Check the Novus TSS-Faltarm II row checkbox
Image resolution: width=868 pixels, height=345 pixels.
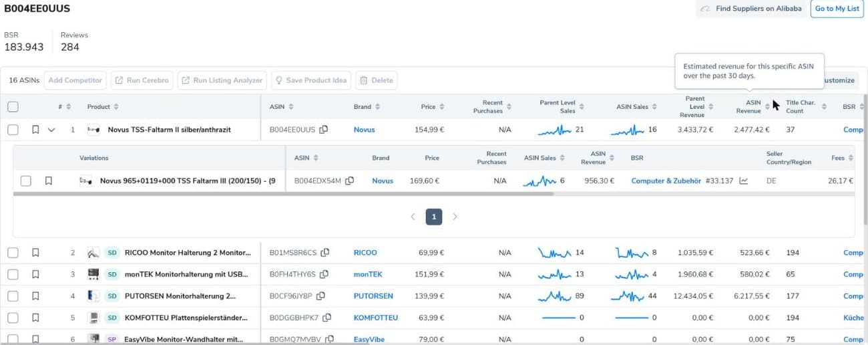tap(13, 130)
